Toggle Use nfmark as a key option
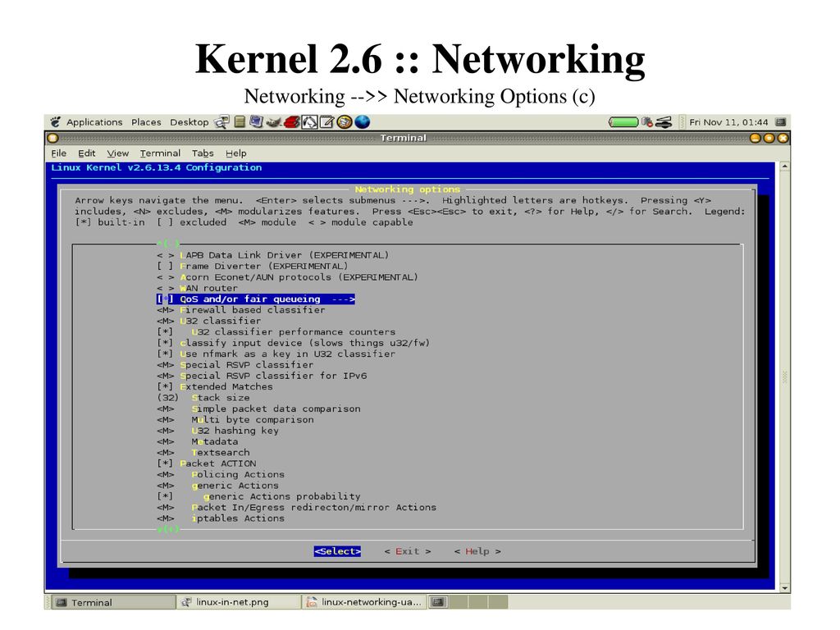Viewport: 840px width, 630px height. [x=276, y=354]
